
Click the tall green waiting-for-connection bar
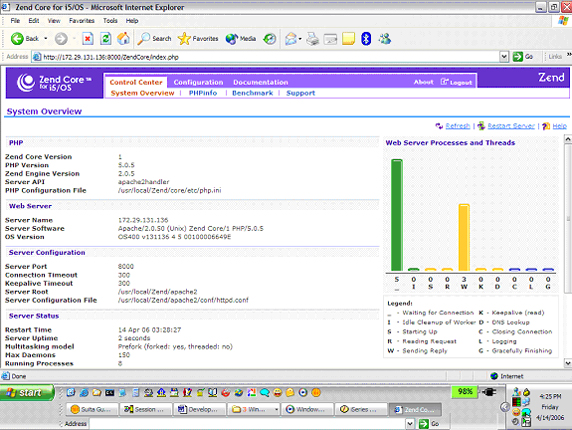tap(397, 215)
